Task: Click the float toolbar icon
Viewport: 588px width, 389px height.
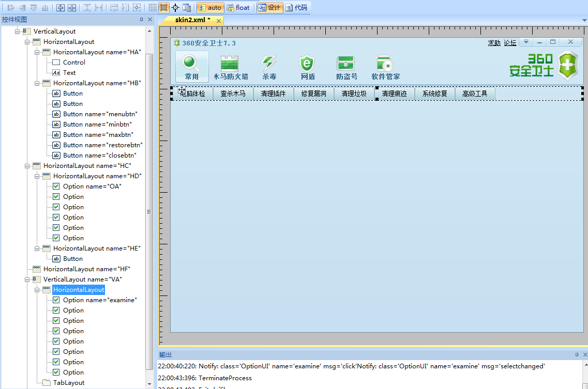Action: 238,7
